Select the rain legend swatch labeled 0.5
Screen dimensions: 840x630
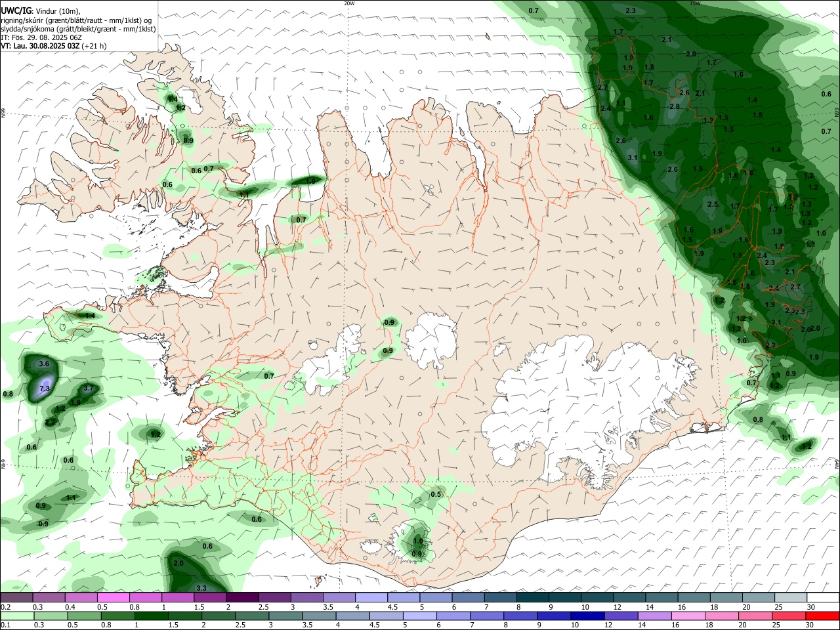(84, 616)
